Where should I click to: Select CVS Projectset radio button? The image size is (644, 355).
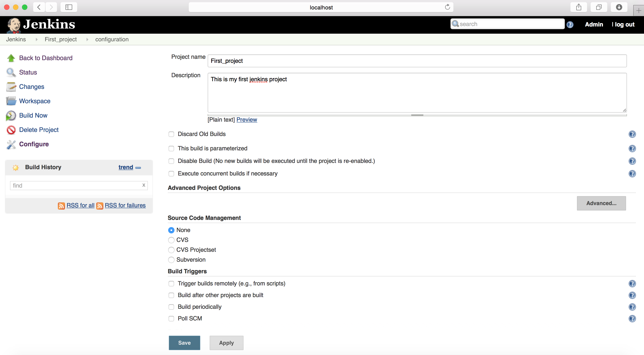171,250
